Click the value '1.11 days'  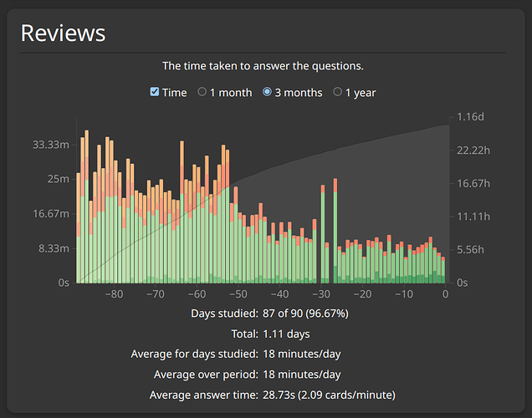coord(286,334)
